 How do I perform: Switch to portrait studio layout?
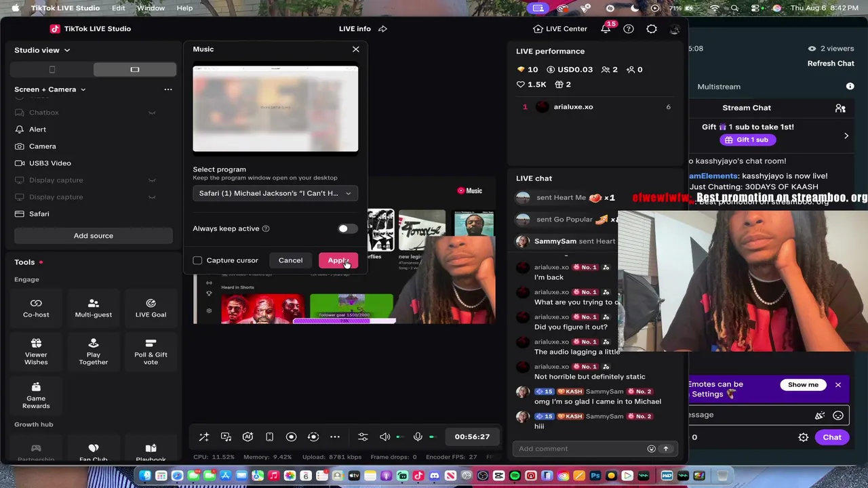click(x=52, y=70)
